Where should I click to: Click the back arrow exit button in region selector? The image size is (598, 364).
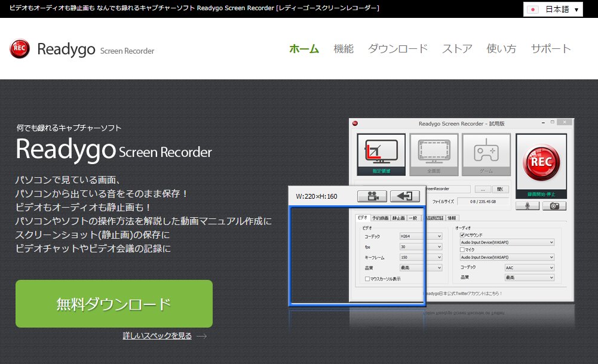coord(405,196)
